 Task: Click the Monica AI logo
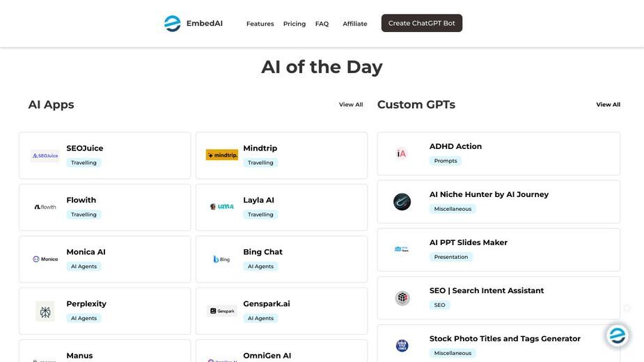pos(45,259)
